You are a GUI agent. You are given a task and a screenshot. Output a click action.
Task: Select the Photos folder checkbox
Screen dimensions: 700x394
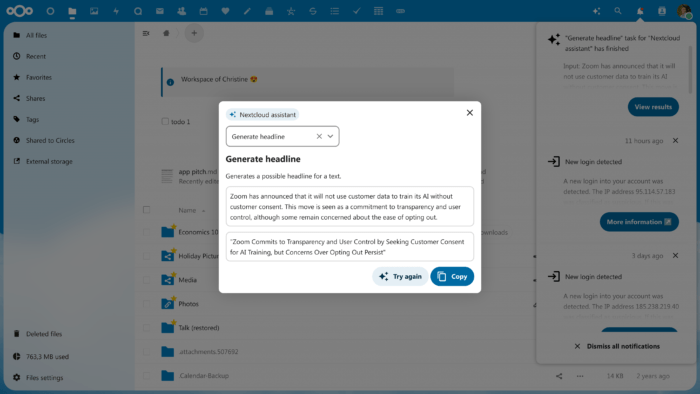point(146,304)
